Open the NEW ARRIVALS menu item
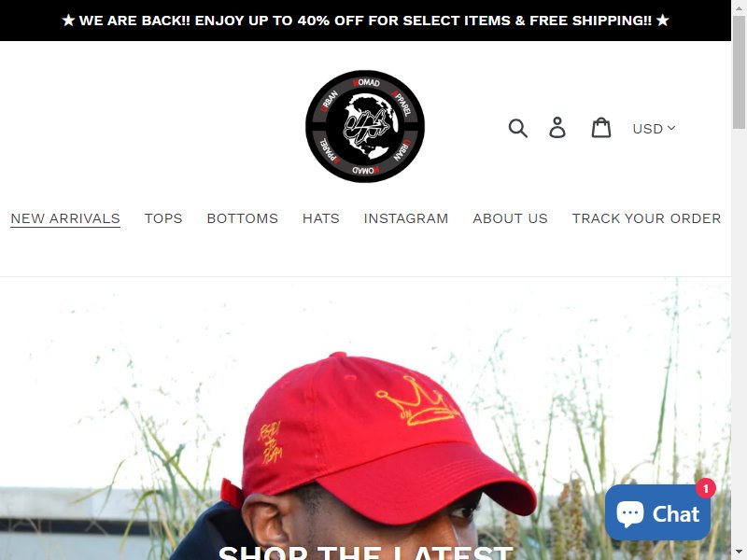 click(x=65, y=218)
